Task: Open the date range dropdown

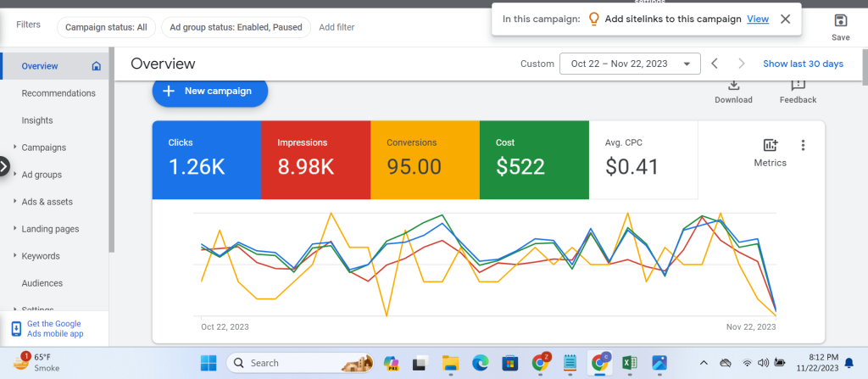Action: tap(629, 64)
